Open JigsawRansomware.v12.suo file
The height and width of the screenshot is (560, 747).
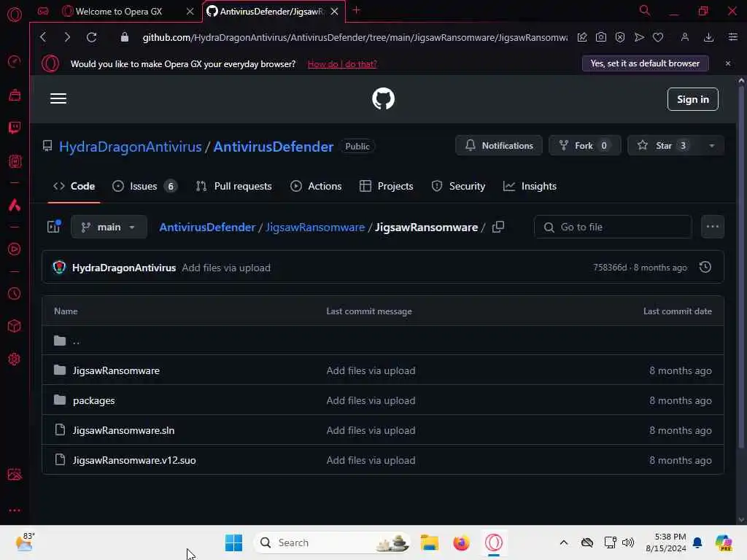click(134, 461)
